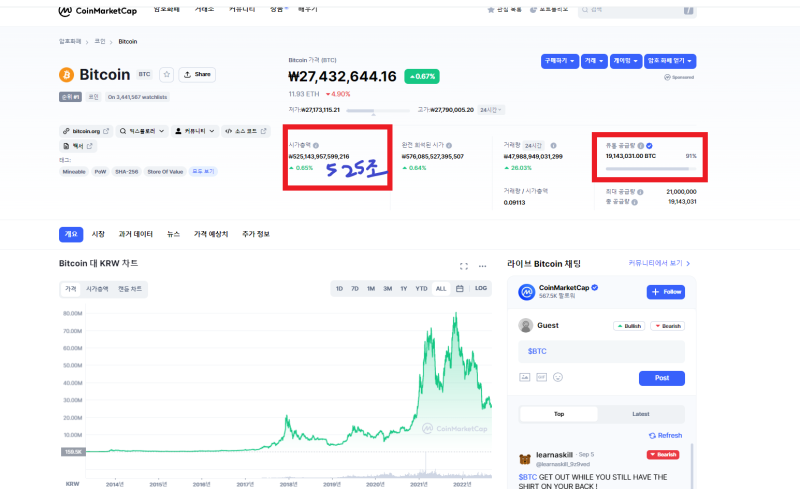The image size is (800, 489).
Task: Set chart range to 1M
Action: coord(371,288)
